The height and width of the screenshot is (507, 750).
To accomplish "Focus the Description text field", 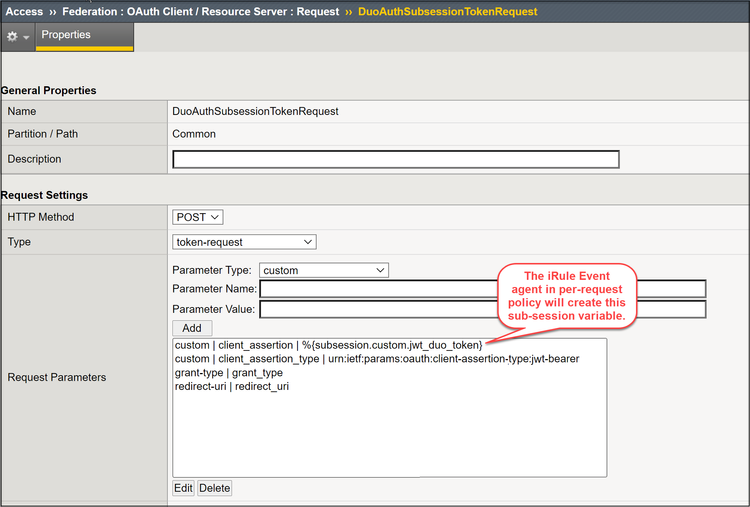I will (396, 159).
